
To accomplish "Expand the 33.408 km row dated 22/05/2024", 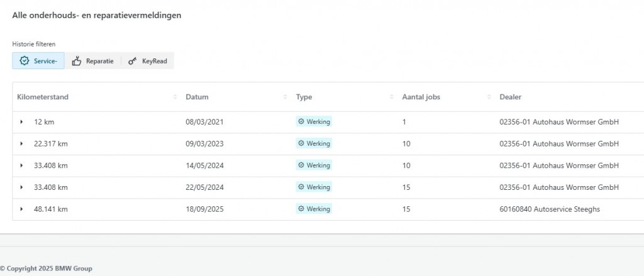I will [x=21, y=187].
